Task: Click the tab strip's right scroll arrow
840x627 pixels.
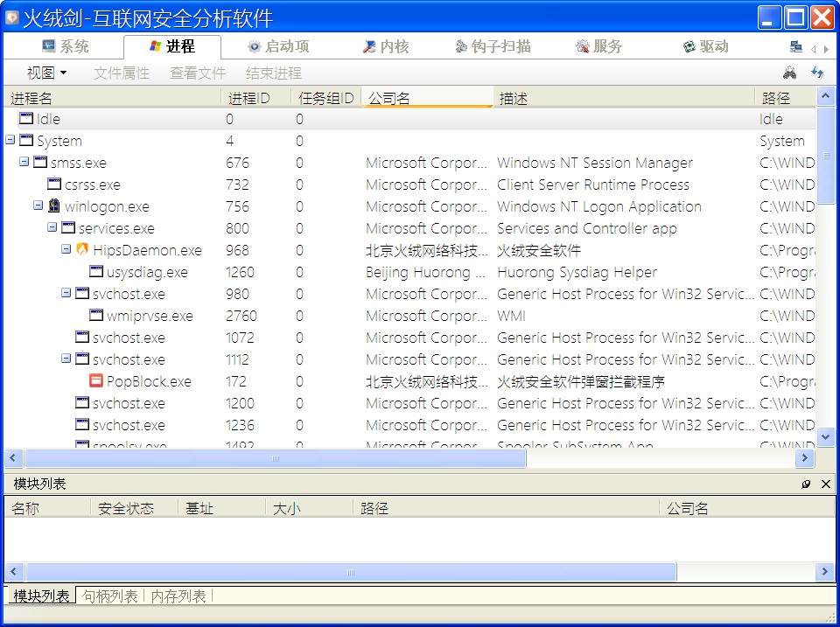Action: pos(827,49)
